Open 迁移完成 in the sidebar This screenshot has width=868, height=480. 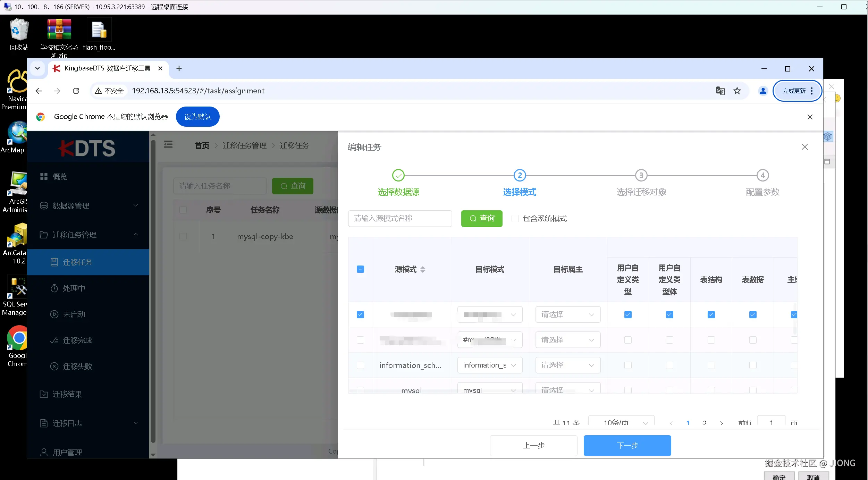(x=77, y=340)
